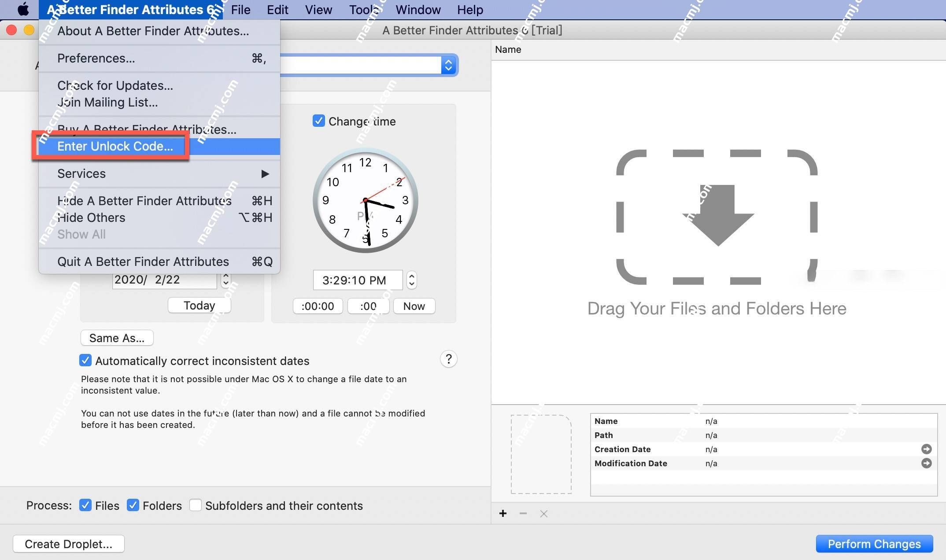
Task: Expand the Services submenu
Action: [x=159, y=173]
